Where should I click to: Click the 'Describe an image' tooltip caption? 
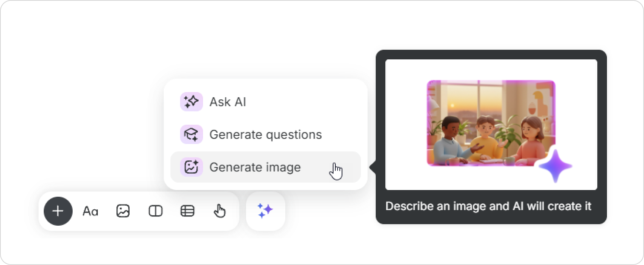488,206
